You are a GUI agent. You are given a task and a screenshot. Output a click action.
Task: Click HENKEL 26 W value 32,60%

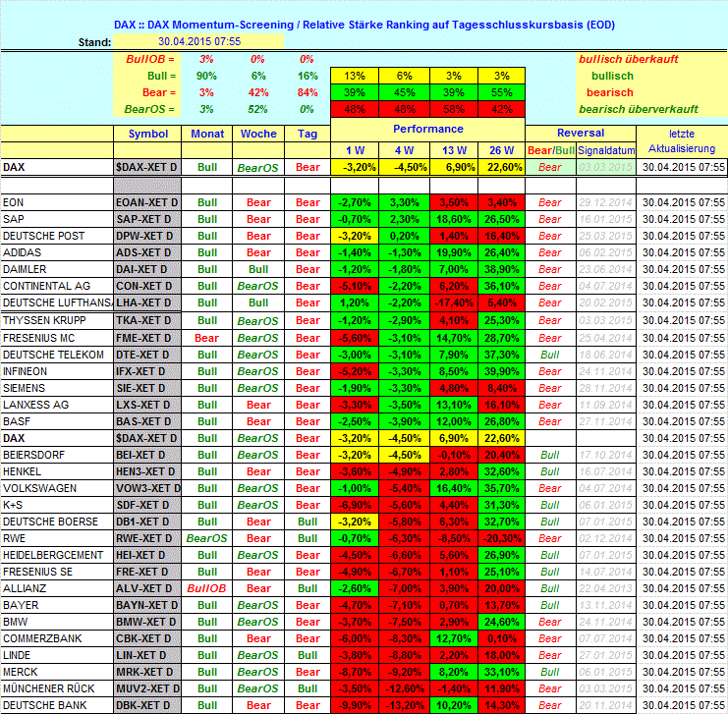click(501, 471)
